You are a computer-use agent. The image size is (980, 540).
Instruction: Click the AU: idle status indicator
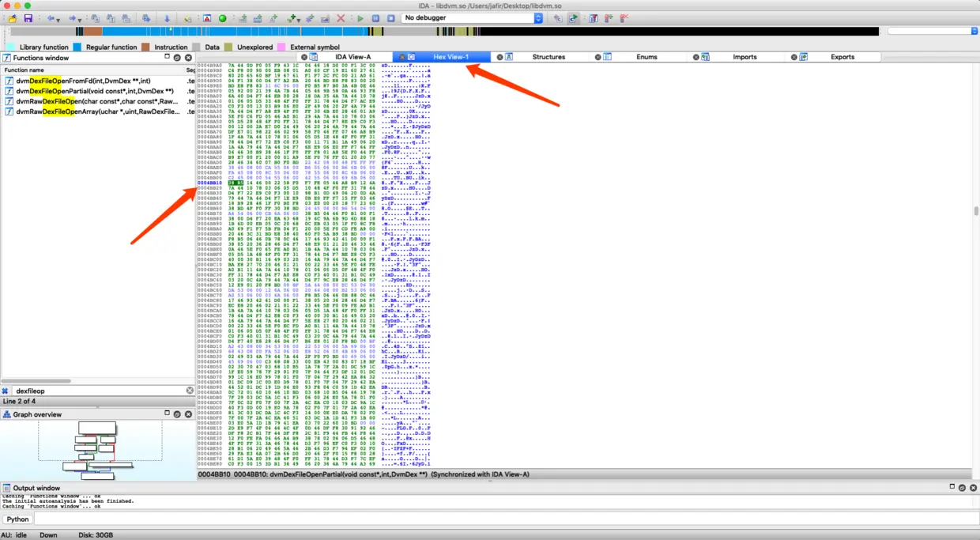tap(13, 535)
